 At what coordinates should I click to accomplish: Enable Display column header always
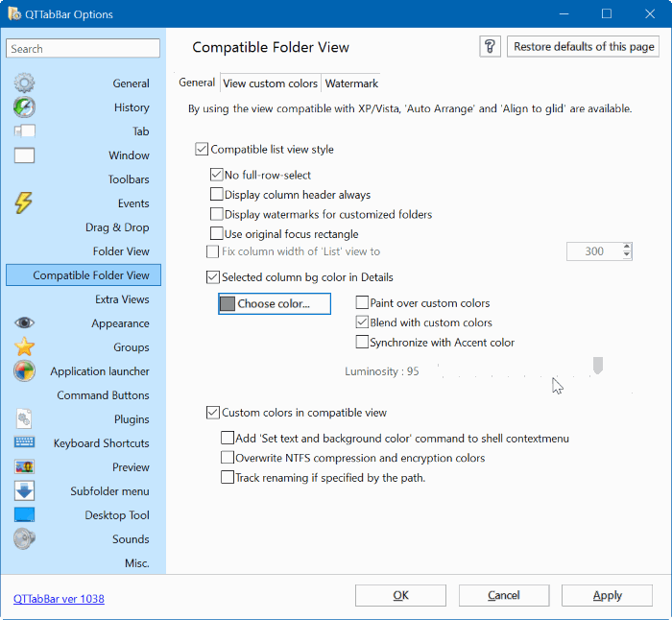click(216, 194)
